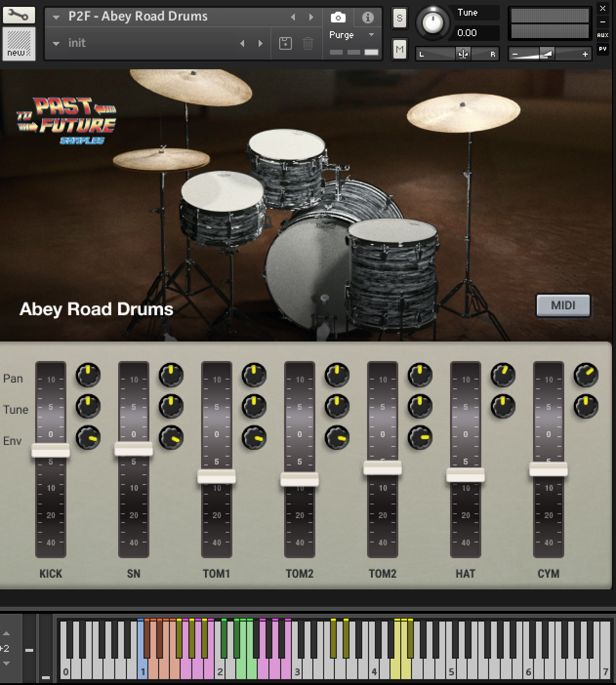Adjust the master Tune knob
This screenshot has width=616, height=685.
pyautogui.click(x=432, y=22)
